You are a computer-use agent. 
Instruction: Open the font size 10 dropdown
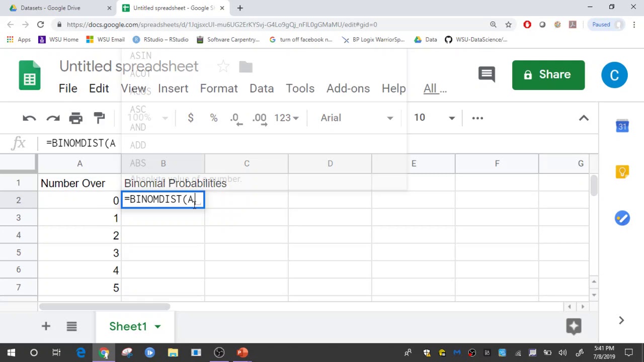[x=434, y=118]
